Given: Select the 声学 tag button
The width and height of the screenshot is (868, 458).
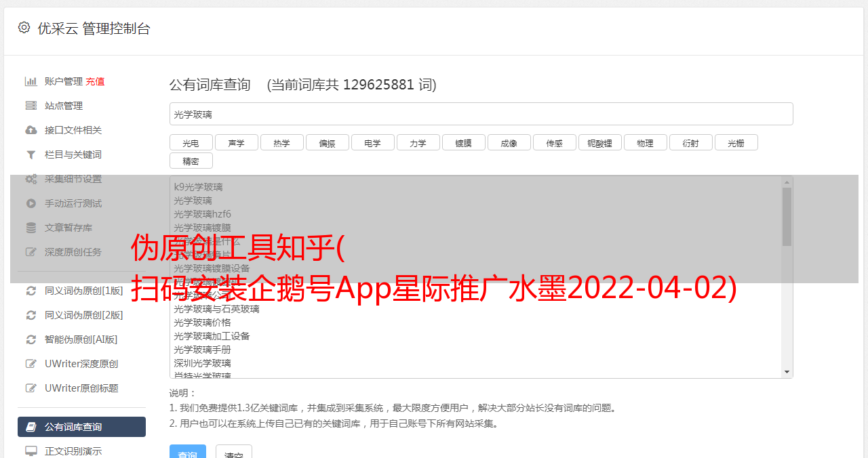Looking at the screenshot, I should 236,143.
